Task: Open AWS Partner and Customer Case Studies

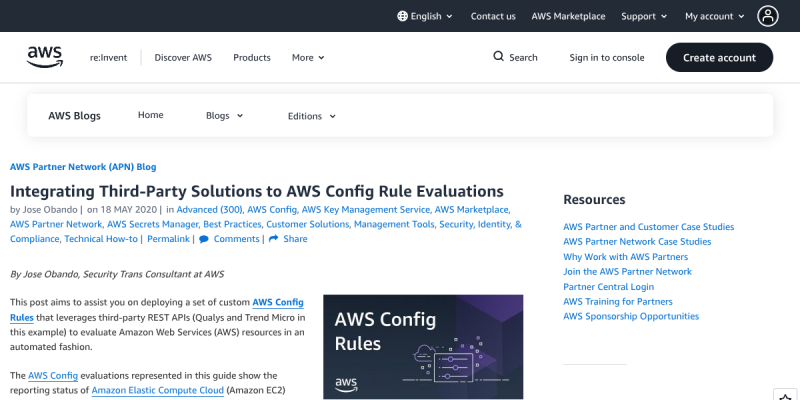Action: pyautogui.click(x=648, y=227)
